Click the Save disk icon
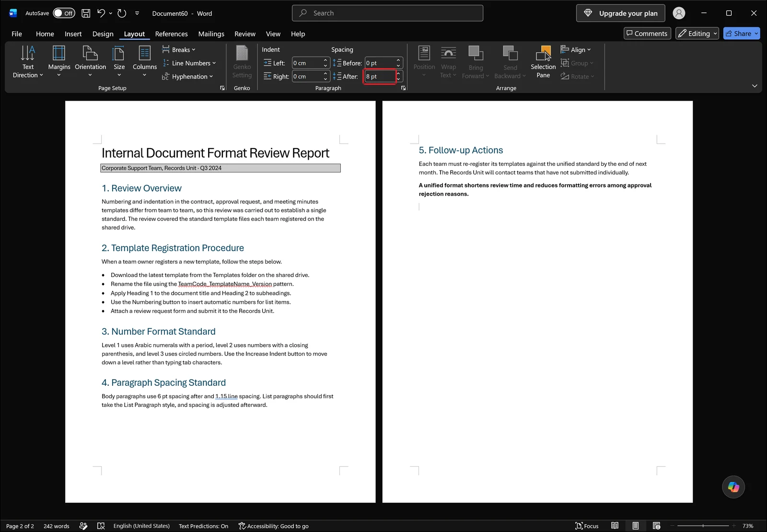Viewport: 767px width, 532px height. (x=86, y=13)
